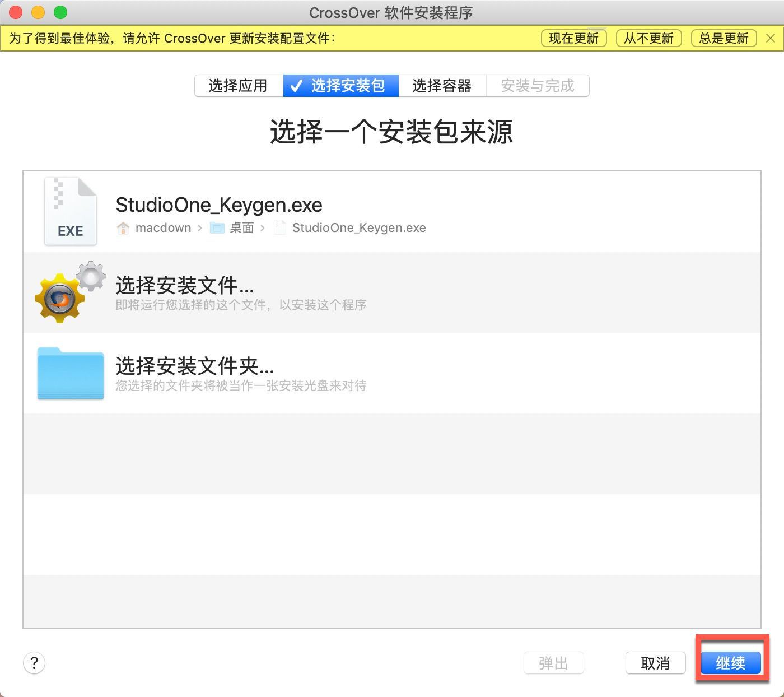
Task: Close the CrossOver installer window
Action: point(16,12)
